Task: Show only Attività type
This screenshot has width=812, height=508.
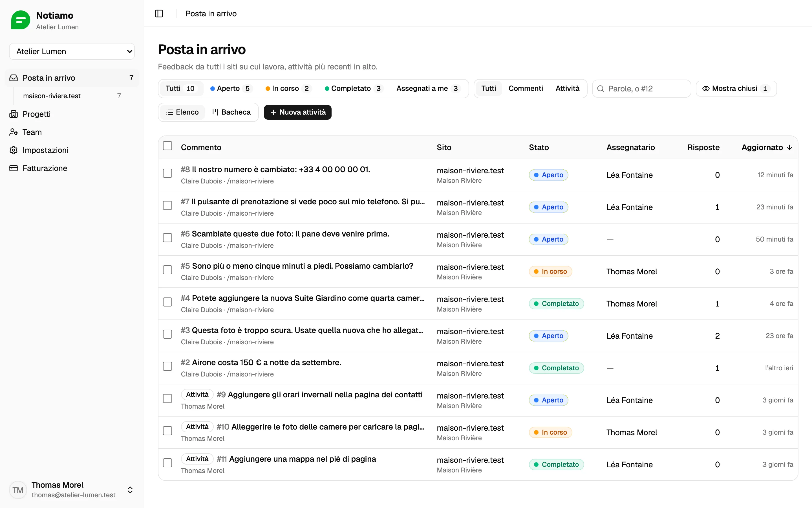Action: pos(567,88)
